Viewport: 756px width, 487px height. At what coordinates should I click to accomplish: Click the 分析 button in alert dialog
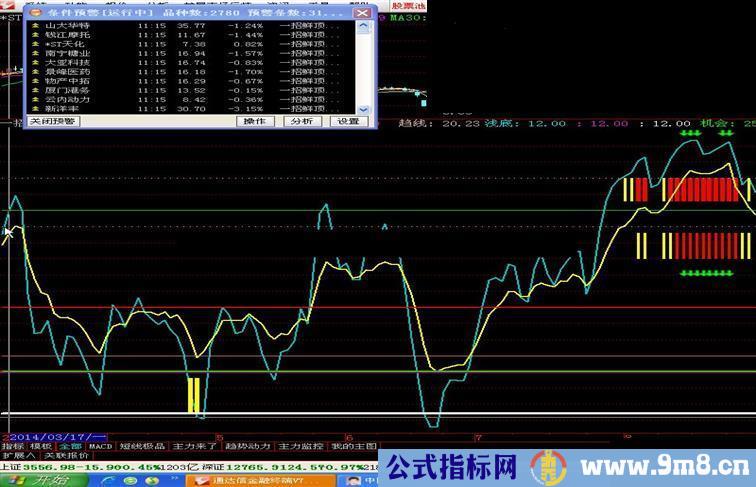301,121
